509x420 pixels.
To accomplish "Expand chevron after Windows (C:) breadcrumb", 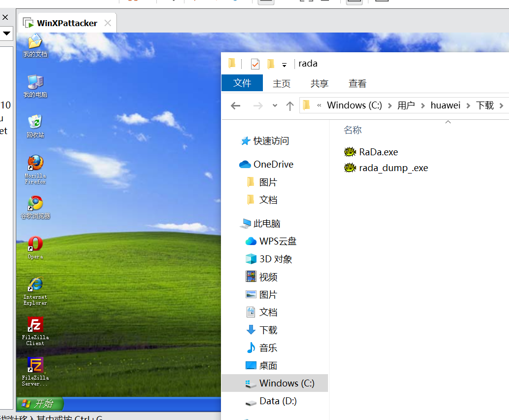I will pyautogui.click(x=390, y=105).
